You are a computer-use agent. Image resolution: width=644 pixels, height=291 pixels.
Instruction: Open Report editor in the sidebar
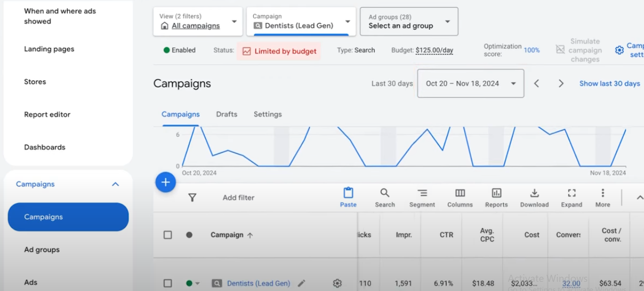point(47,115)
